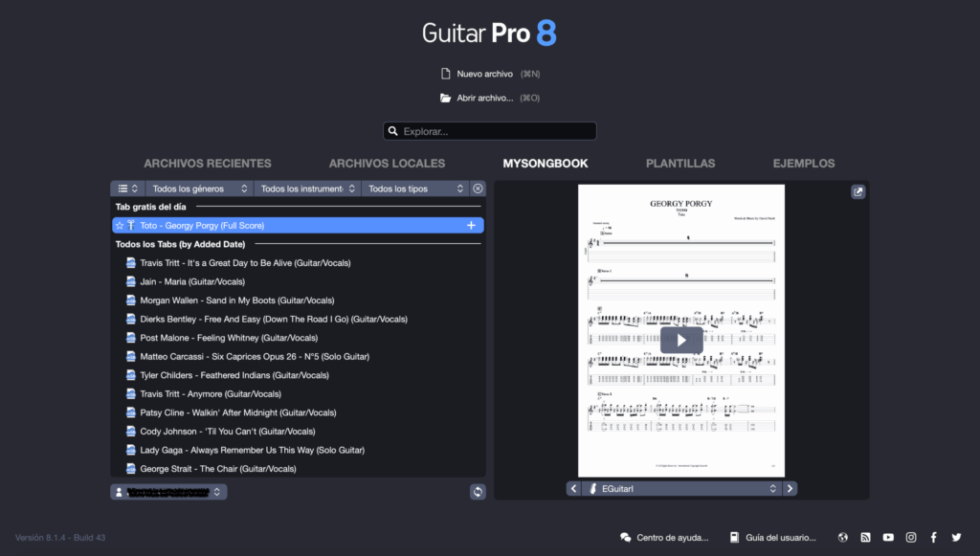Image resolution: width=980 pixels, height=556 pixels.
Task: Click the Abrir archivo folder icon
Action: point(446,98)
